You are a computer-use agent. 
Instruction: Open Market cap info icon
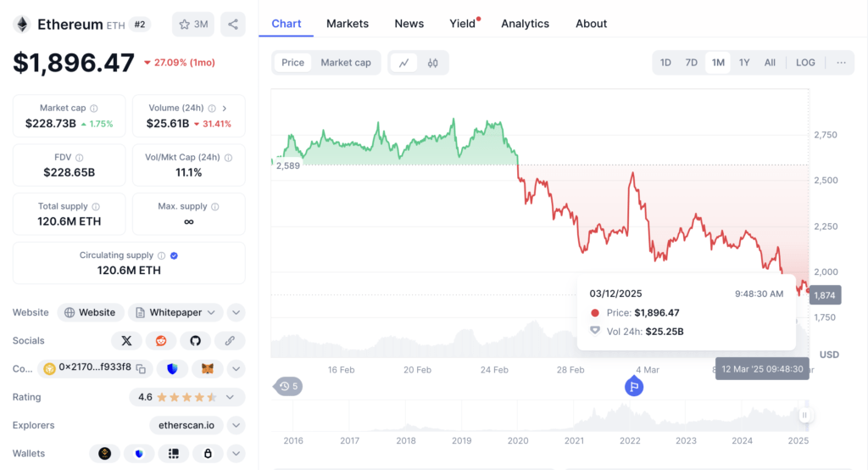tap(94, 108)
